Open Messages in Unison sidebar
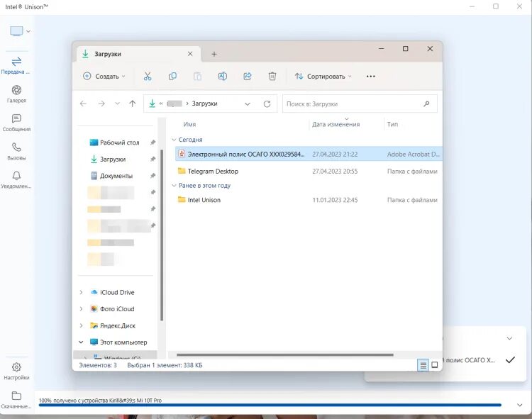Viewport: 532px width, 419px height. pyautogui.click(x=16, y=123)
